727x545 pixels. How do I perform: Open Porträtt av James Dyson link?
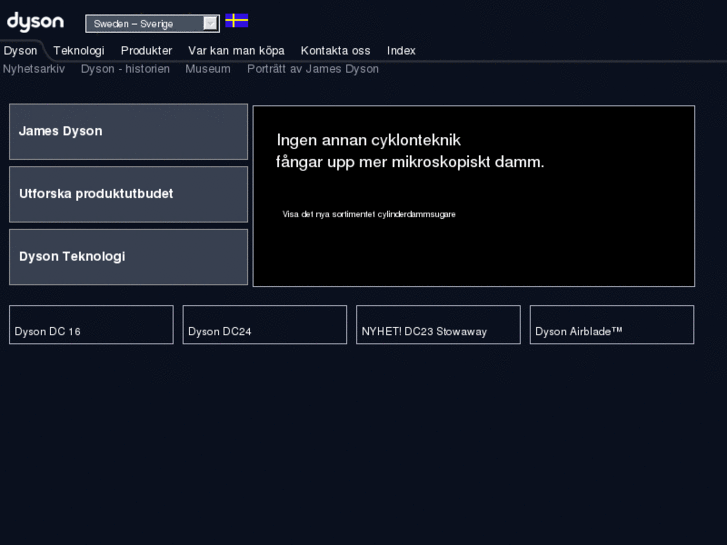click(313, 69)
